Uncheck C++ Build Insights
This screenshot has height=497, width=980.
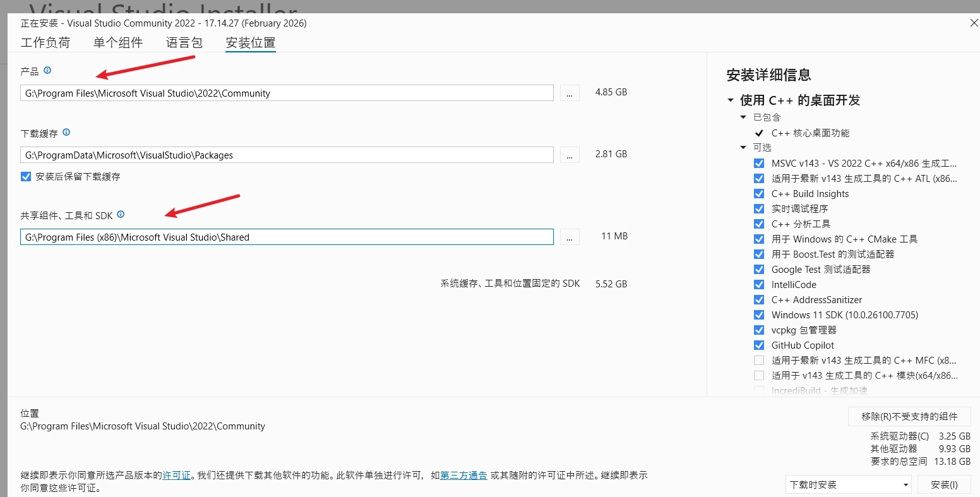(x=759, y=194)
